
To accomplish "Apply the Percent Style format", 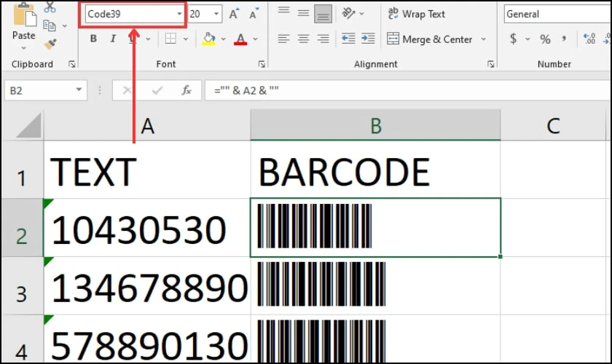I will tap(545, 39).
